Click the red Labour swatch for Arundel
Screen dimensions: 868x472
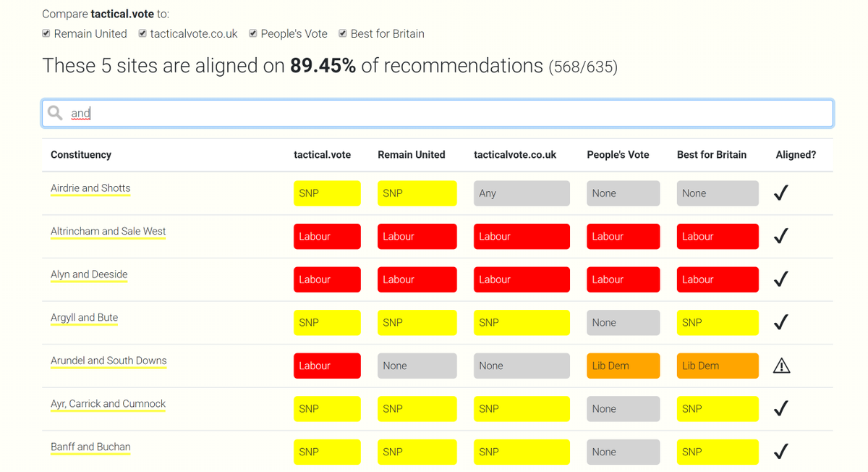pos(327,366)
